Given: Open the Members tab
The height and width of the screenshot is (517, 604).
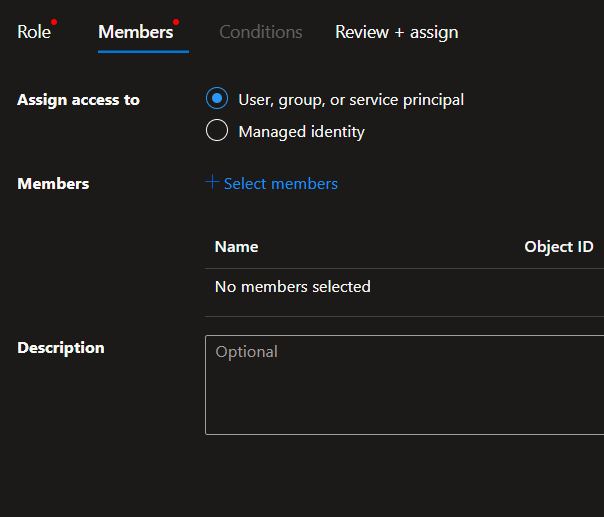Looking at the screenshot, I should pyautogui.click(x=136, y=32).
